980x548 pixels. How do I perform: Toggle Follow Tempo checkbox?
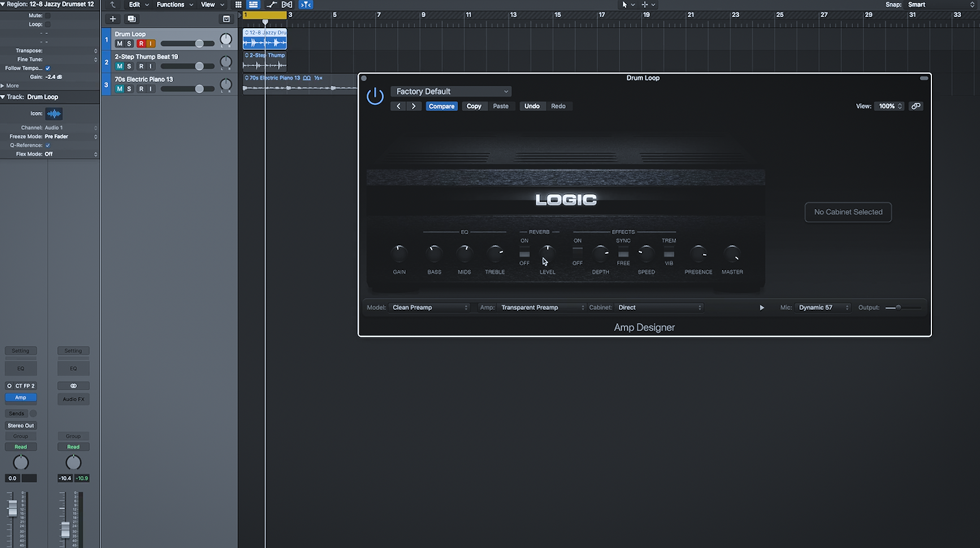47,68
